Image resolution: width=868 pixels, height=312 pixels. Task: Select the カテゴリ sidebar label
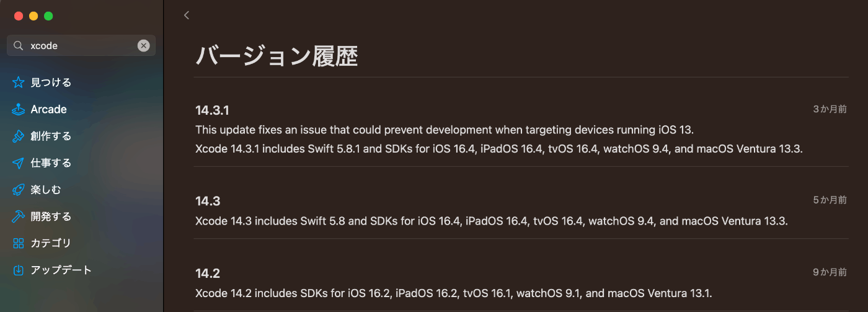[x=51, y=243]
